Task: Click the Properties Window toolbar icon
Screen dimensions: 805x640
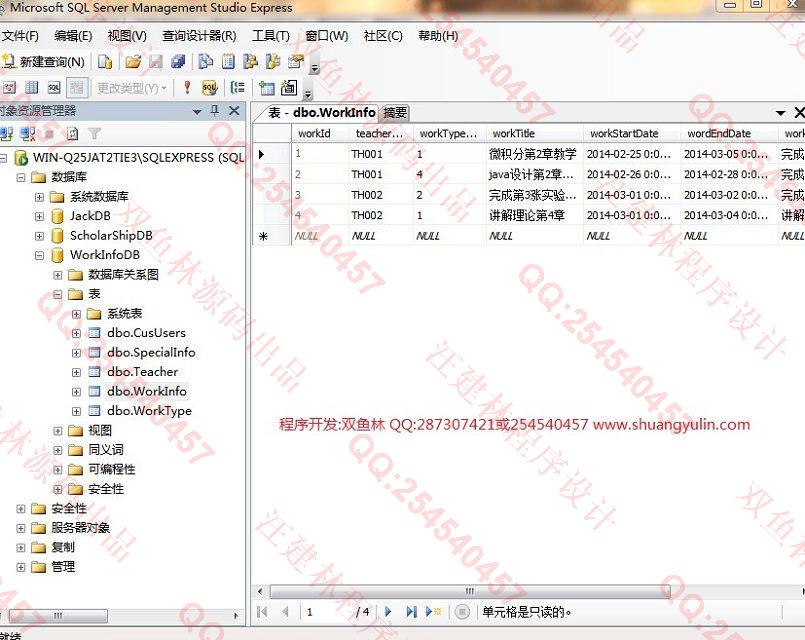Action: [296, 62]
